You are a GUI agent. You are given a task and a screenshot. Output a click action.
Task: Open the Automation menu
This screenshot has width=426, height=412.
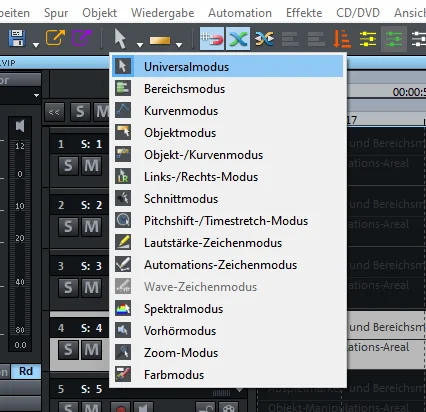(x=240, y=13)
